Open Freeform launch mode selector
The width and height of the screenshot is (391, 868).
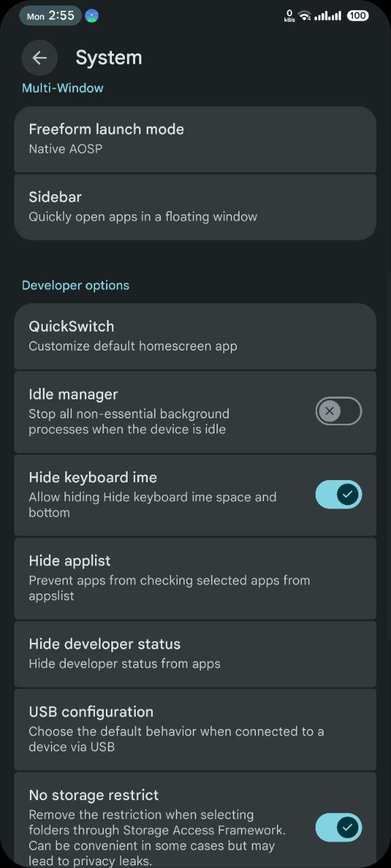(x=195, y=139)
